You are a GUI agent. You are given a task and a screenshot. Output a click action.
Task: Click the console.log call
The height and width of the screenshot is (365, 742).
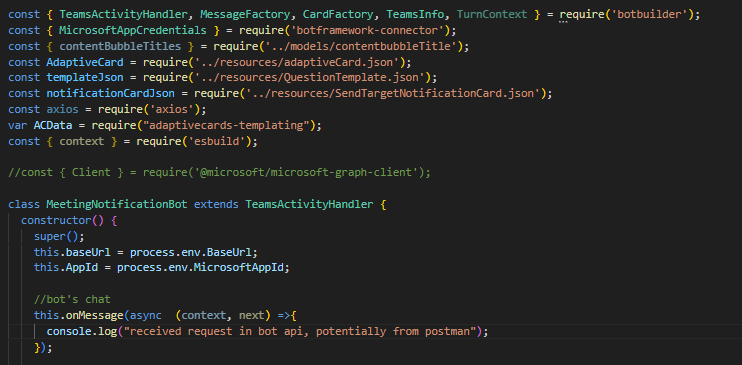coord(81,331)
